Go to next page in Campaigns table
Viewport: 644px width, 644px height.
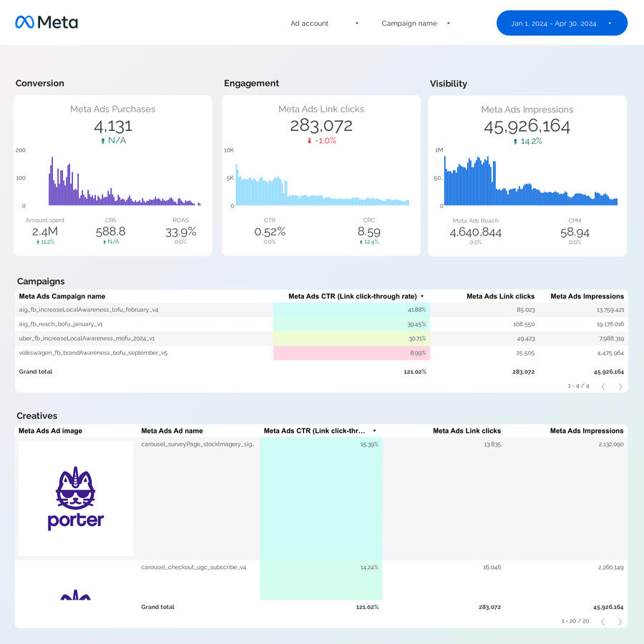pyautogui.click(x=620, y=386)
